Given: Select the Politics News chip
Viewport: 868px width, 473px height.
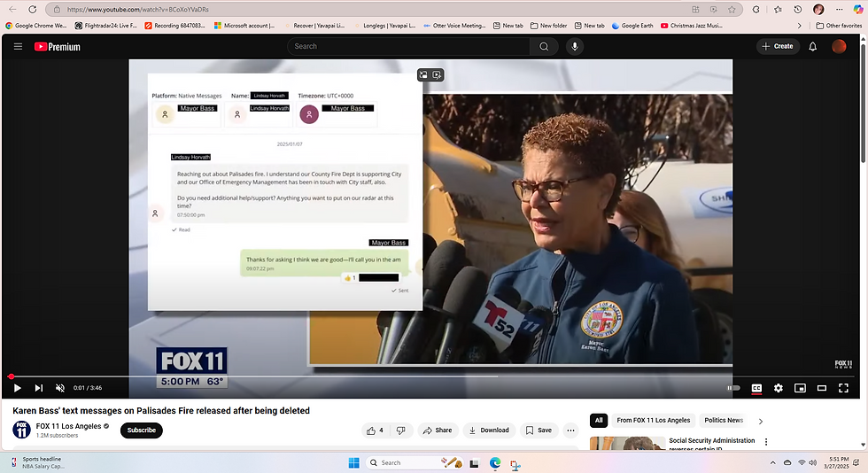Looking at the screenshot, I should click(724, 421).
